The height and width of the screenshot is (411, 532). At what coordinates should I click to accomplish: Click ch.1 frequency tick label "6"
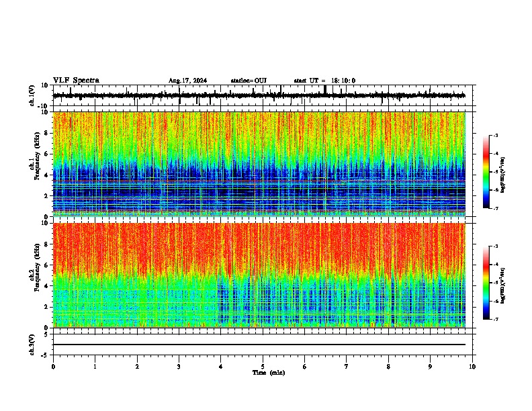(x=47, y=154)
